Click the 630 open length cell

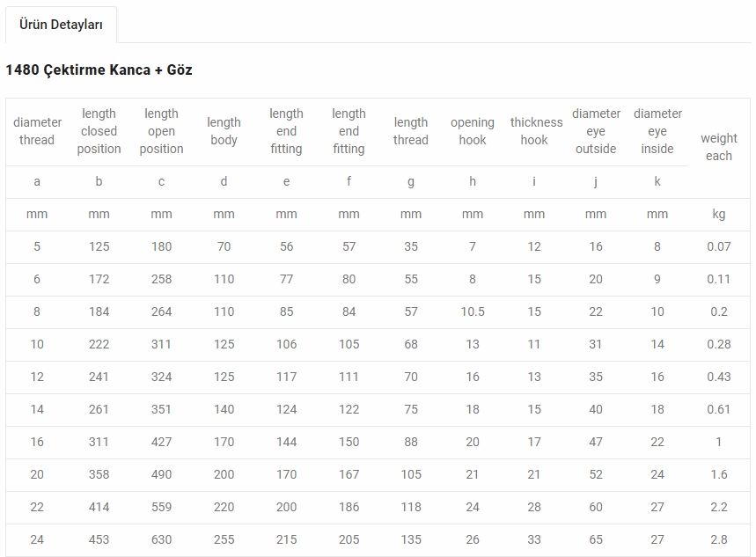(162, 539)
